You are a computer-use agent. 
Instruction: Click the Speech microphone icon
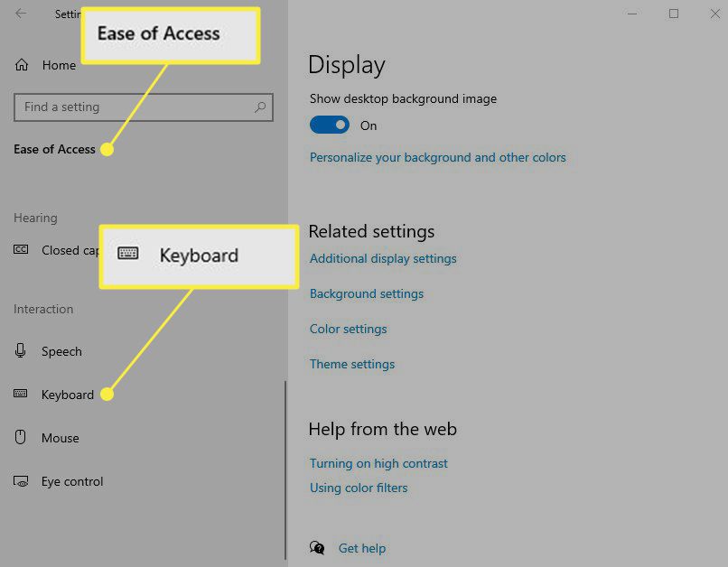(22, 351)
